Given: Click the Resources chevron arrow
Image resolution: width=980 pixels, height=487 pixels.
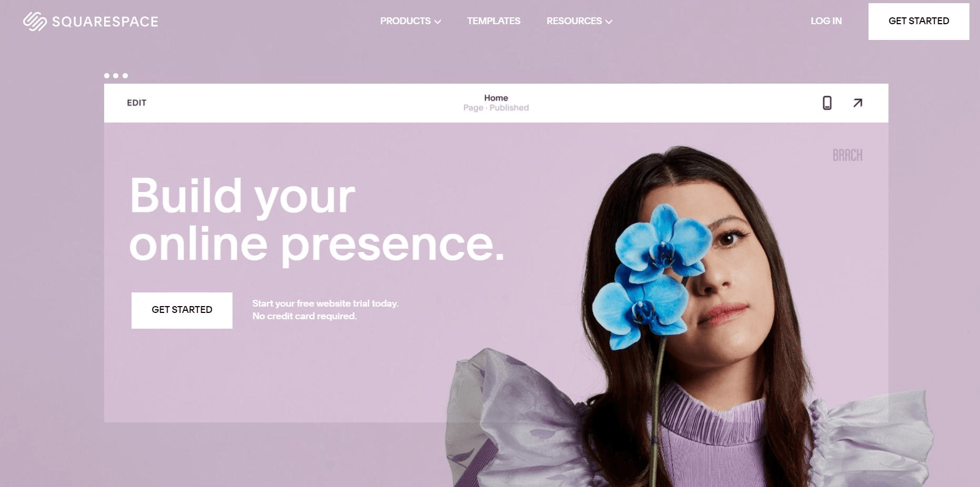Looking at the screenshot, I should pos(609,22).
